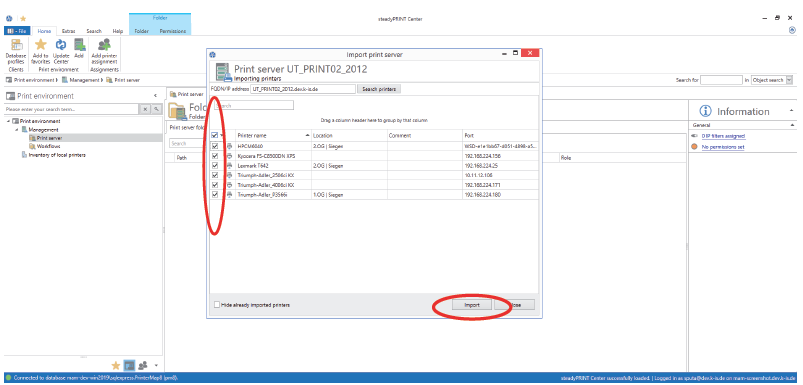
Task: Click the collapse ribbon arrow icon top right
Action: (x=792, y=31)
